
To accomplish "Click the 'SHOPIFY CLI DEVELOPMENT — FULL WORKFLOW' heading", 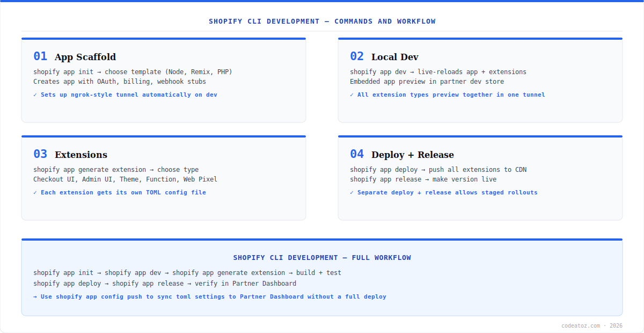I will (322, 258).
